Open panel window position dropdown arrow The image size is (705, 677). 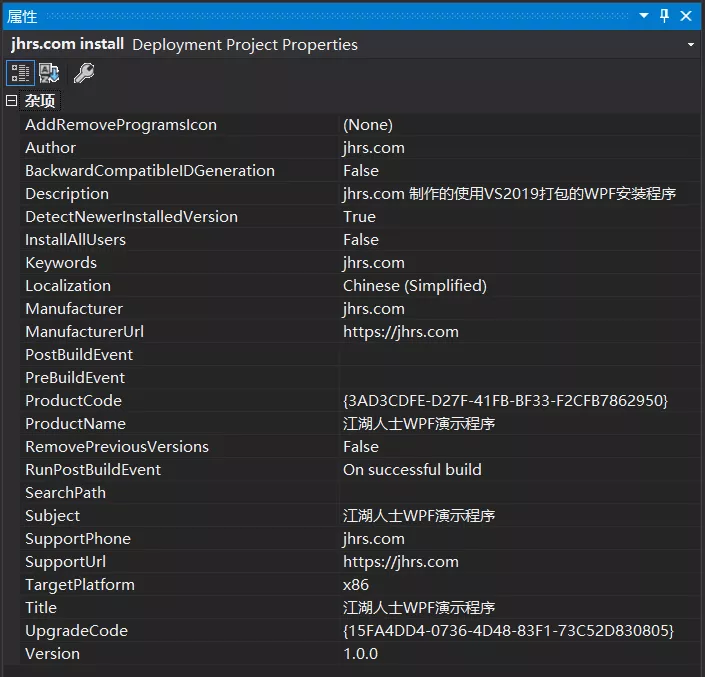coord(644,16)
